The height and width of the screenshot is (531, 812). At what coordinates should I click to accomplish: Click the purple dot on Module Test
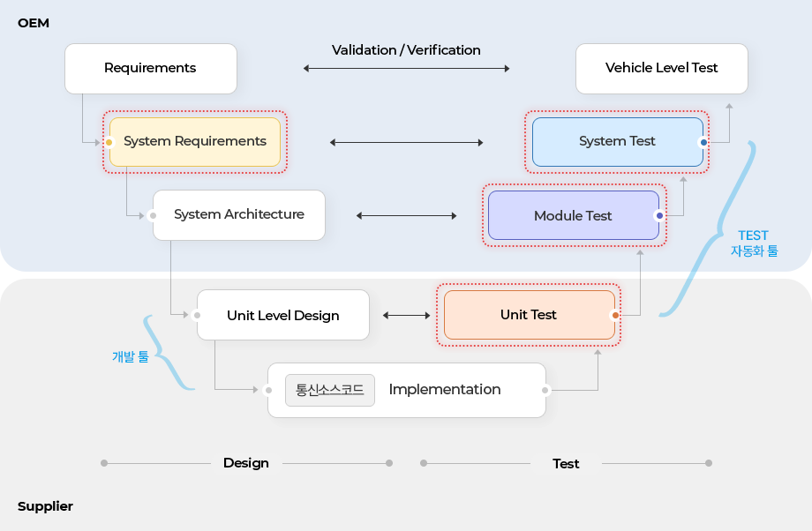click(x=659, y=215)
